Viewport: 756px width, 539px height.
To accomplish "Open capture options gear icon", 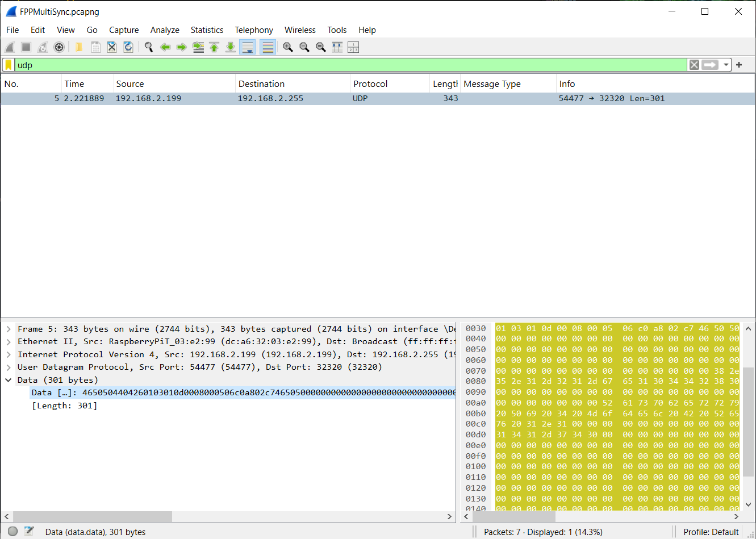I will click(x=59, y=47).
